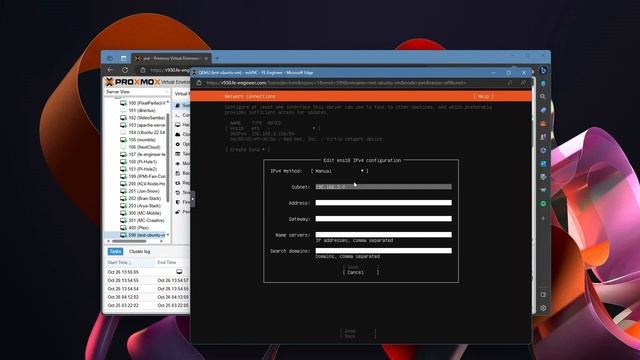Open the Snapshots history icon in Proxmox menu
Viewport: 640px width, 360px height.
pos(178,192)
